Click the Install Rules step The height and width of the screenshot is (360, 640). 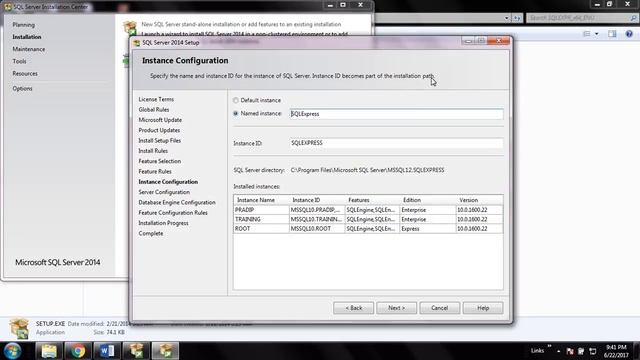(153, 151)
